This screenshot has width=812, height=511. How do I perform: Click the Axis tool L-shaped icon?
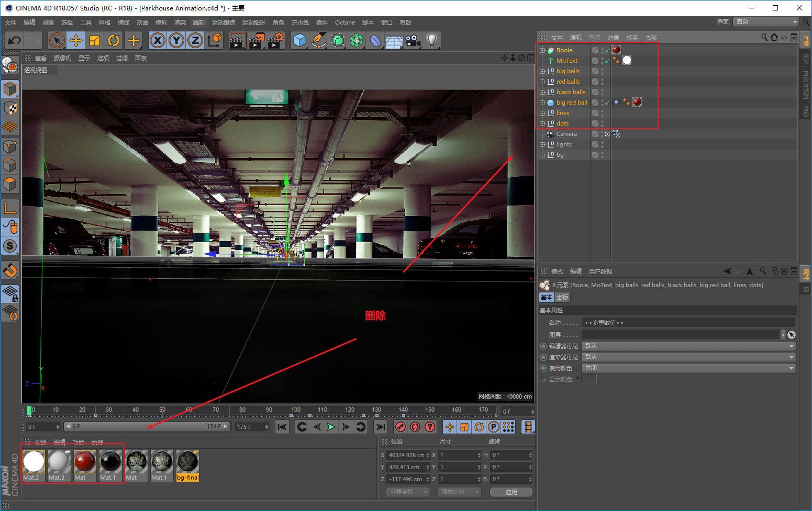click(10, 208)
